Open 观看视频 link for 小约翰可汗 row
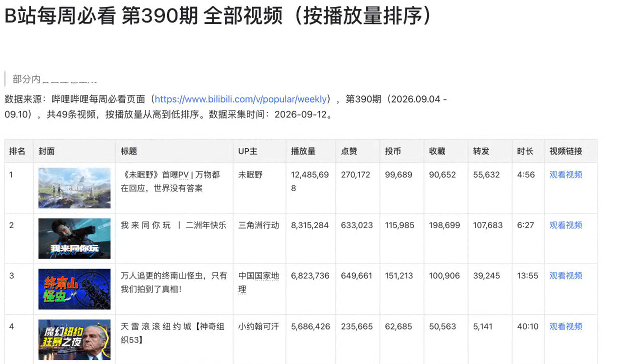Image resolution: width=635 pixels, height=364 pixels. [x=565, y=326]
